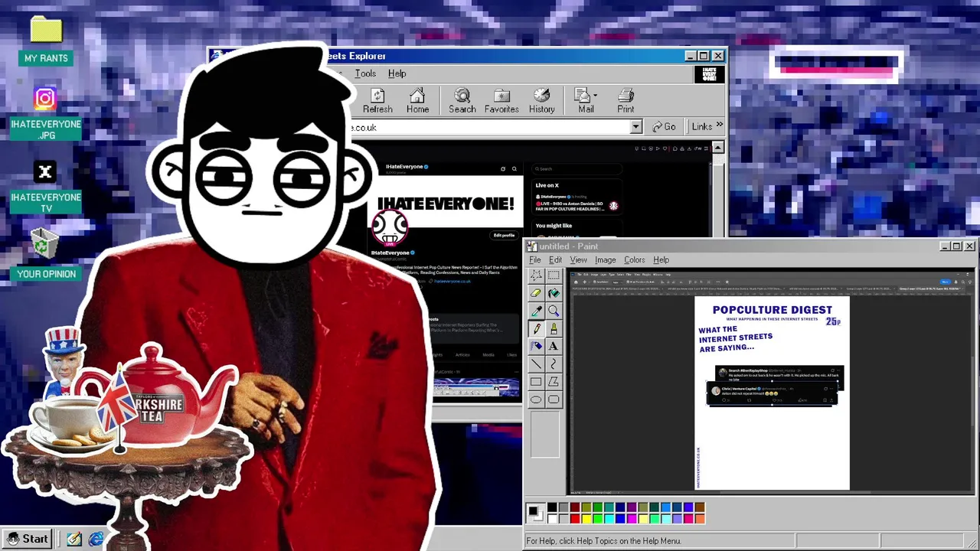Open the Colors menu in Paint
Screen dimensions: 980x551
click(634, 260)
